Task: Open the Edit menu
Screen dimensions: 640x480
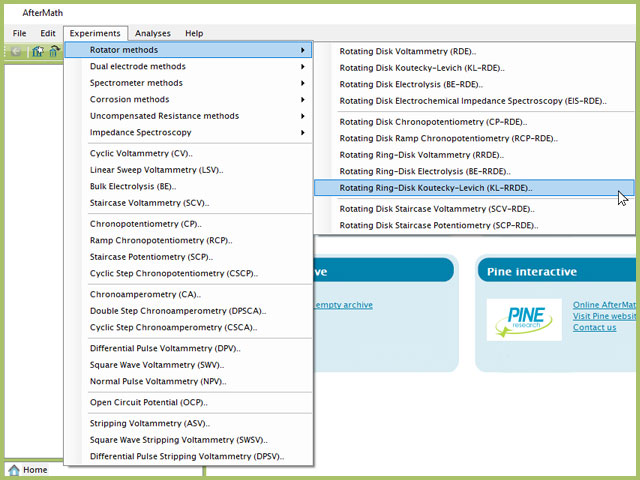Action: click(48, 33)
